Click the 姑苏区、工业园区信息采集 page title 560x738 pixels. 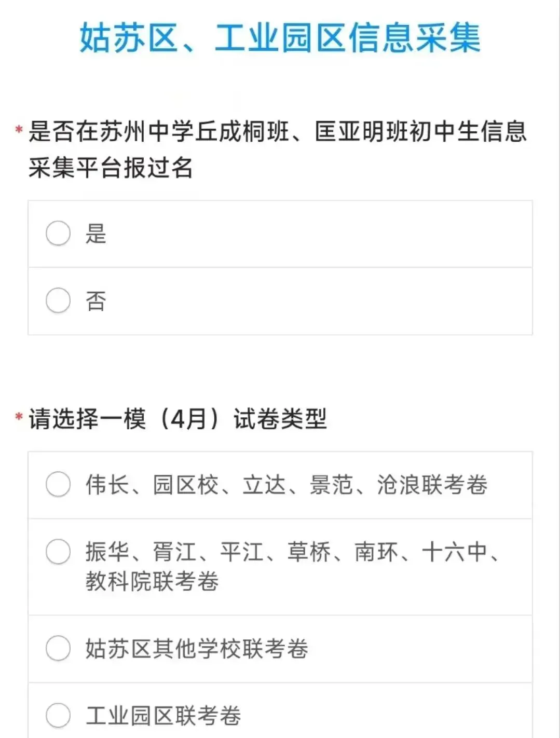coord(280,38)
